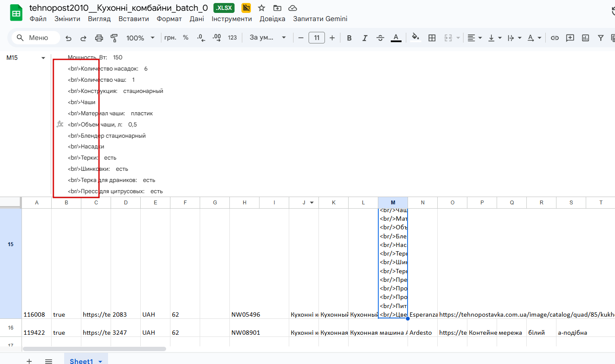Switch to the Sheet1 tab
The height and width of the screenshot is (364, 615).
[81, 361]
